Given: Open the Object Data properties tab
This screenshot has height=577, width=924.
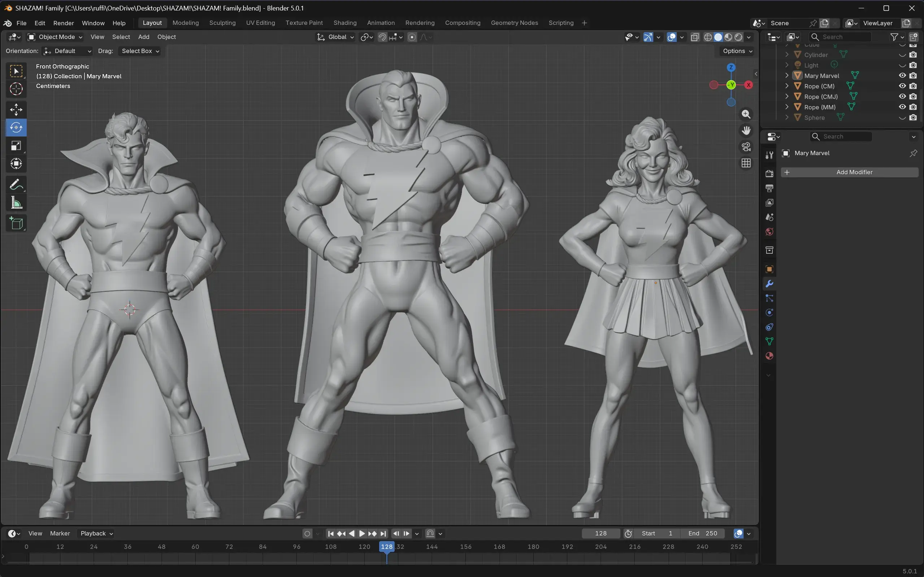Looking at the screenshot, I should click(769, 341).
